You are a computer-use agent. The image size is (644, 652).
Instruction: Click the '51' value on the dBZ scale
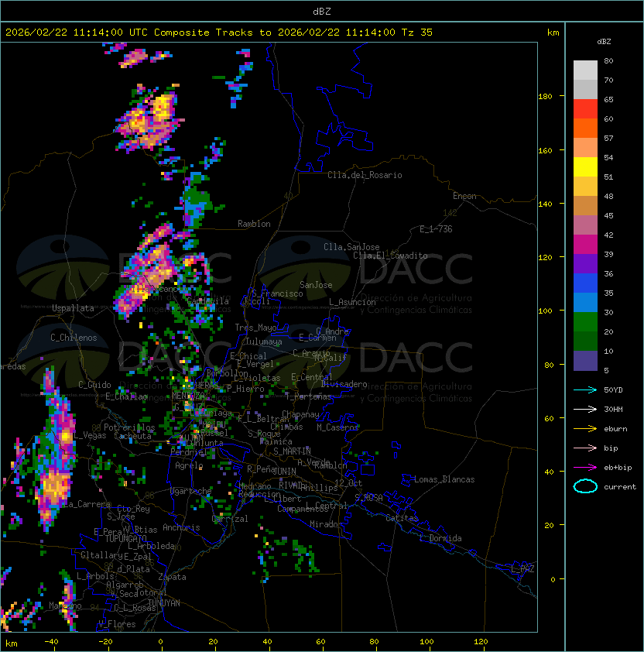click(x=608, y=177)
